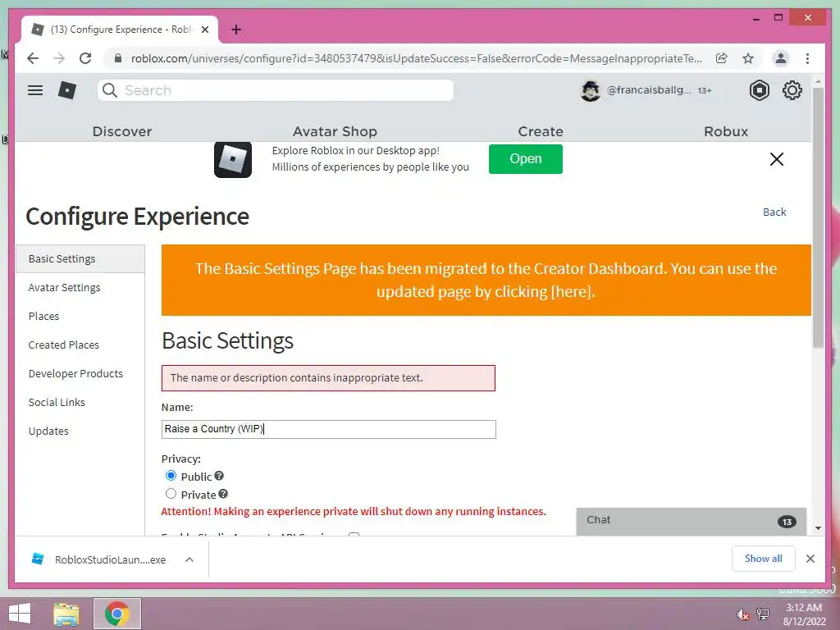Reload the page with refresh icon
The height and width of the screenshot is (630, 840).
pos(85,58)
